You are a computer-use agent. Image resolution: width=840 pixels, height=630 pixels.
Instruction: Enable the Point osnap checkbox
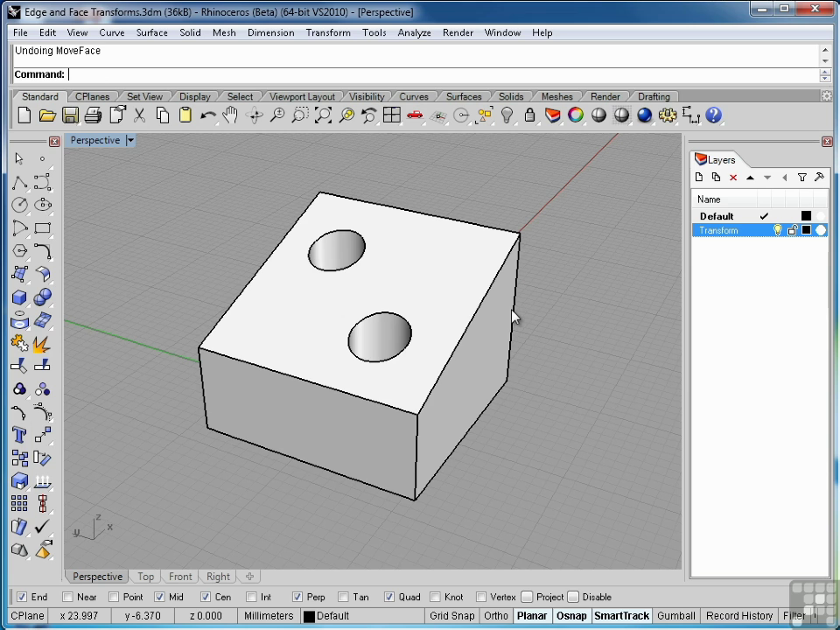pyautogui.click(x=114, y=597)
